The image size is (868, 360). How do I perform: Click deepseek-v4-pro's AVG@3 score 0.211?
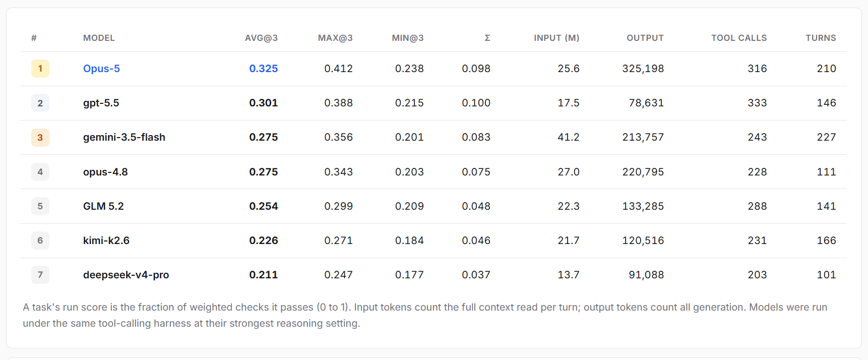(264, 275)
